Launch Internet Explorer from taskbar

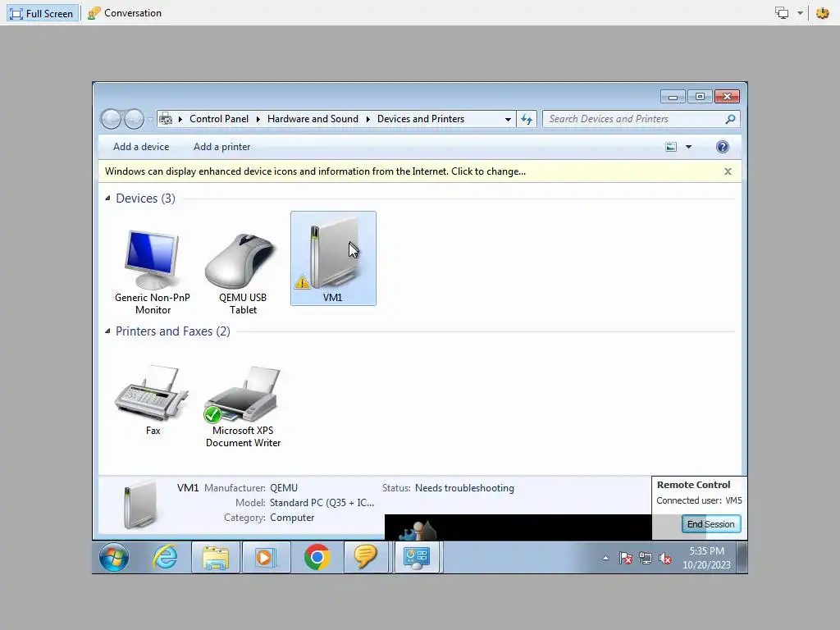click(165, 557)
